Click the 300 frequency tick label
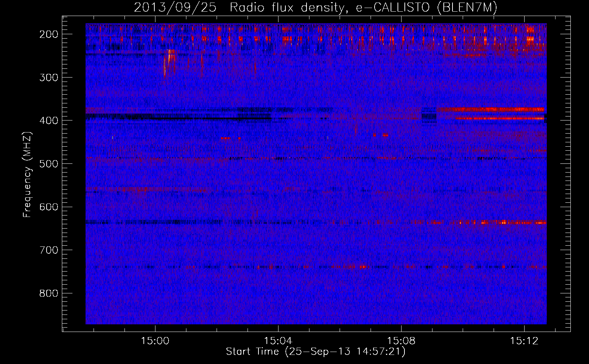Viewport: 589px width, 364px height. (48, 77)
